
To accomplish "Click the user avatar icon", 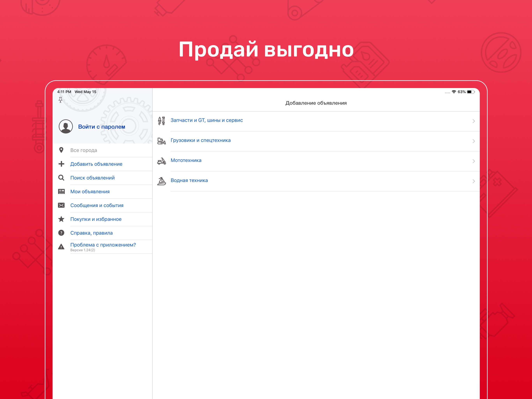I will click(66, 127).
